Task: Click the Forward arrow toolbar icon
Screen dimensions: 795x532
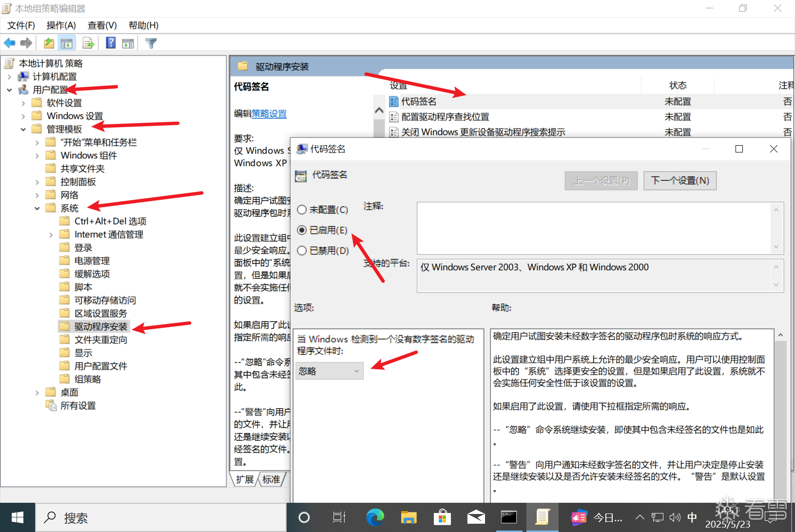Action: [26, 43]
